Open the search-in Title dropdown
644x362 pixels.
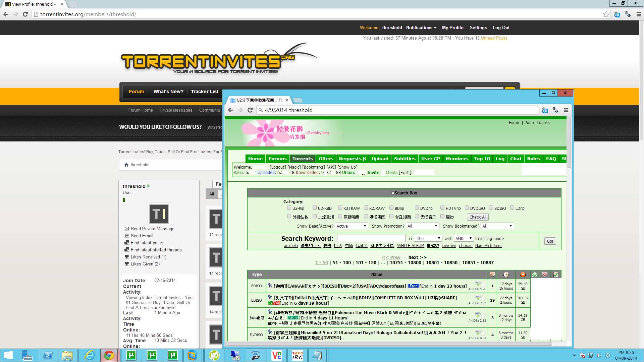[428, 239]
